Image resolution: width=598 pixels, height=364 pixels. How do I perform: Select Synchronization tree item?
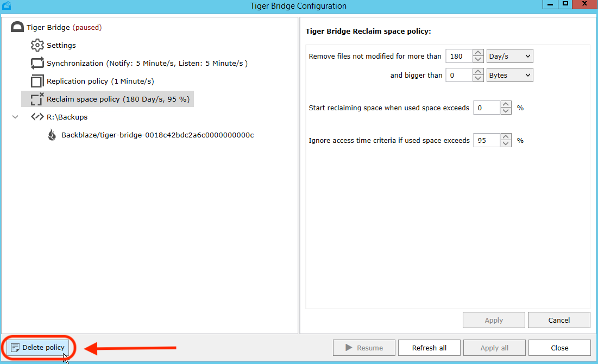coord(147,64)
